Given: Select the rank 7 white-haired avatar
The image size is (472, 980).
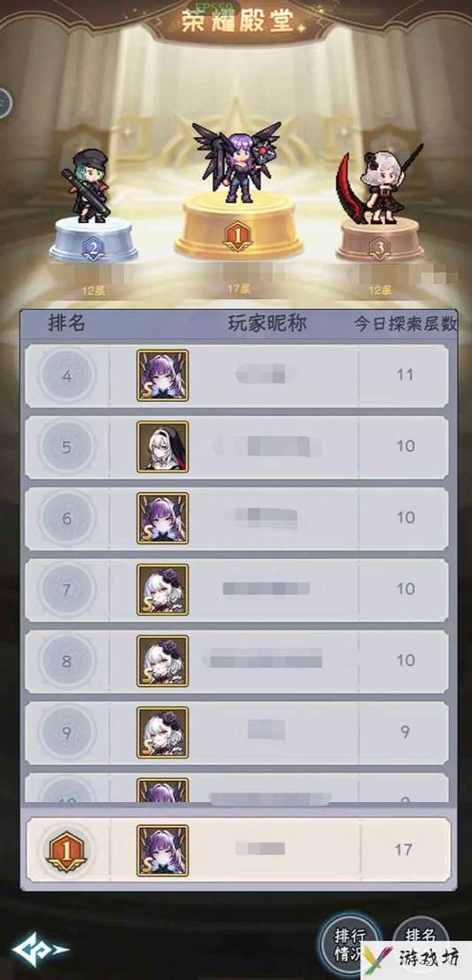Looking at the screenshot, I should [163, 590].
